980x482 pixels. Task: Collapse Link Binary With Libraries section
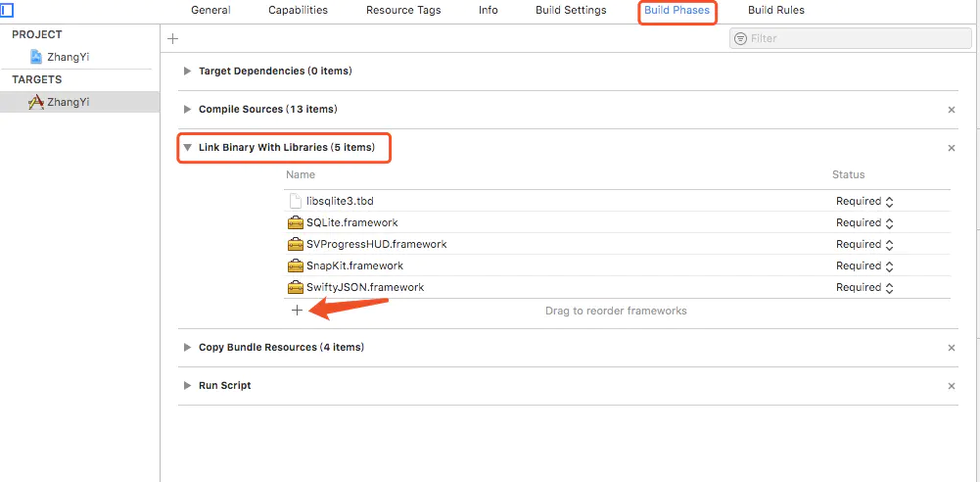(187, 148)
